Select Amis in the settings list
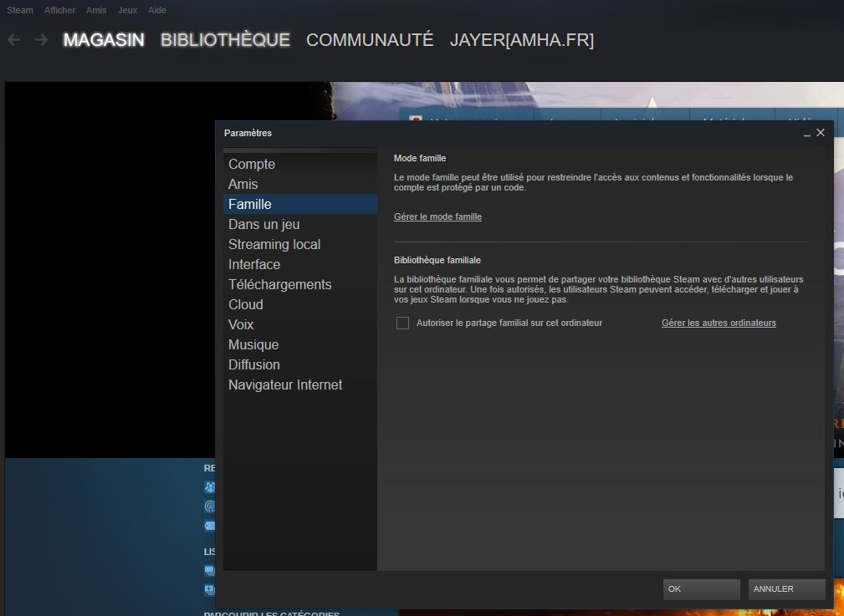Image resolution: width=844 pixels, height=616 pixels. [300, 184]
